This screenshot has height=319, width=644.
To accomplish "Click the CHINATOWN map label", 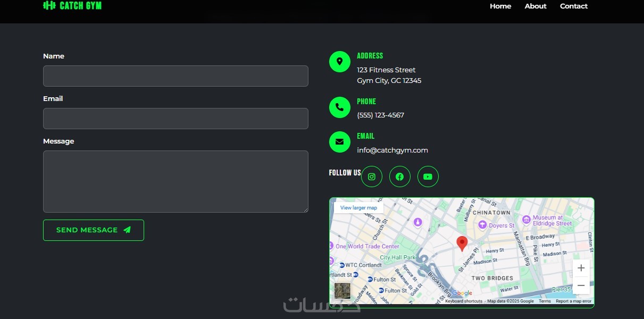I will click(491, 213).
